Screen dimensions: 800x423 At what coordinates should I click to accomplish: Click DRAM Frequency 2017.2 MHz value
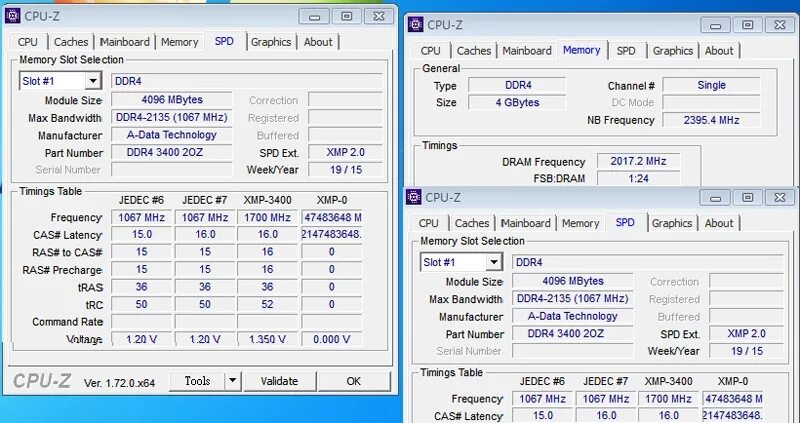(638, 161)
